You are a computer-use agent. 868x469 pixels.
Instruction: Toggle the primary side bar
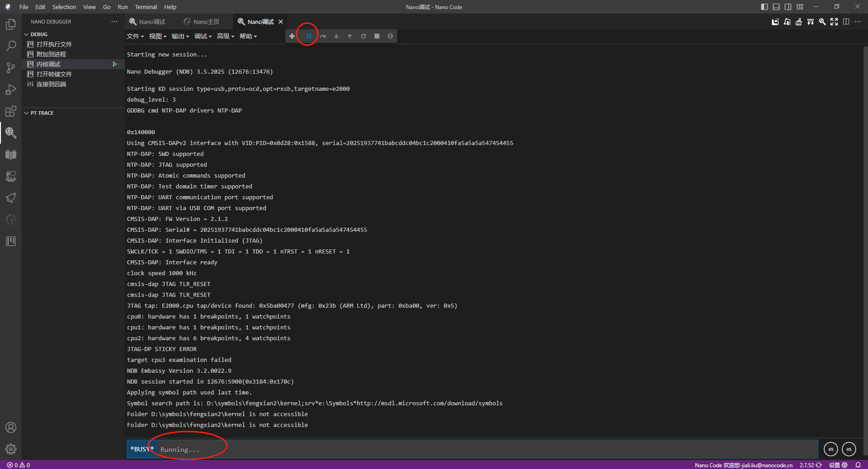[764, 7]
